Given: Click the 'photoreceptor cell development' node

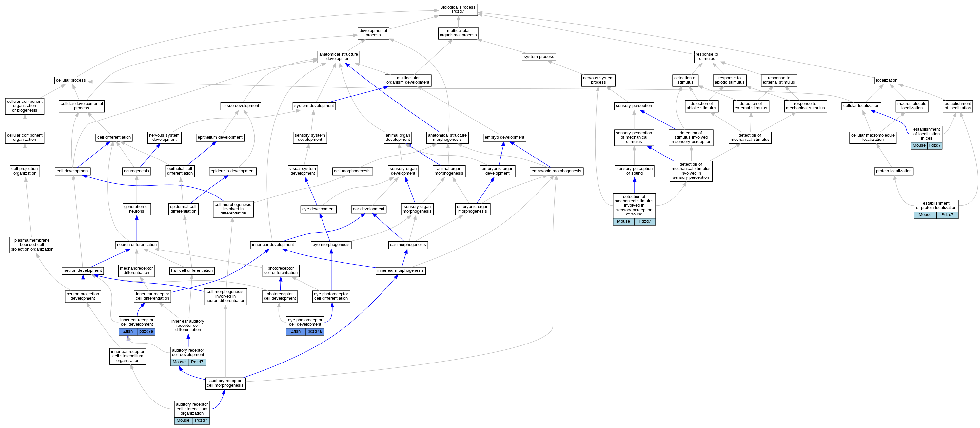Looking at the screenshot, I should 280,296.
